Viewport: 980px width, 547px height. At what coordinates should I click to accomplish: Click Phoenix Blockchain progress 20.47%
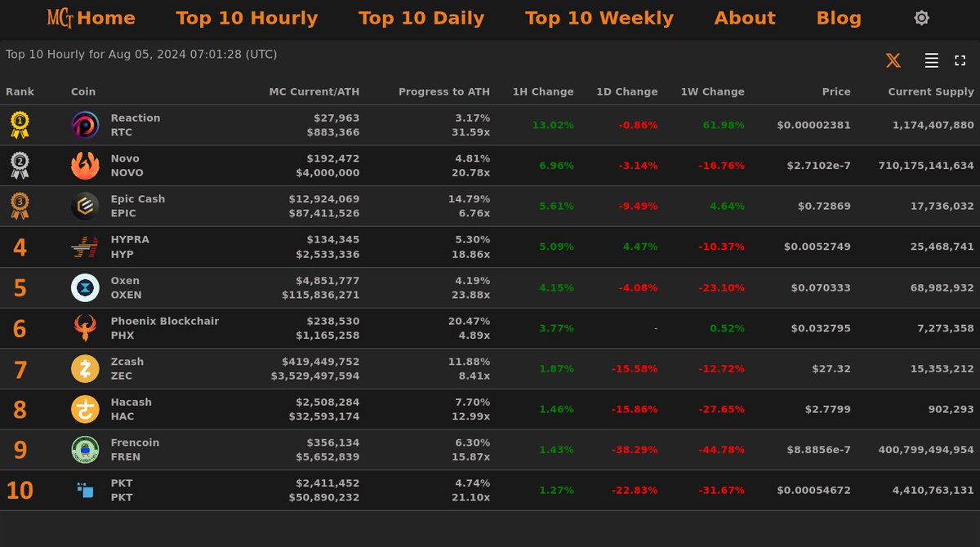click(470, 321)
